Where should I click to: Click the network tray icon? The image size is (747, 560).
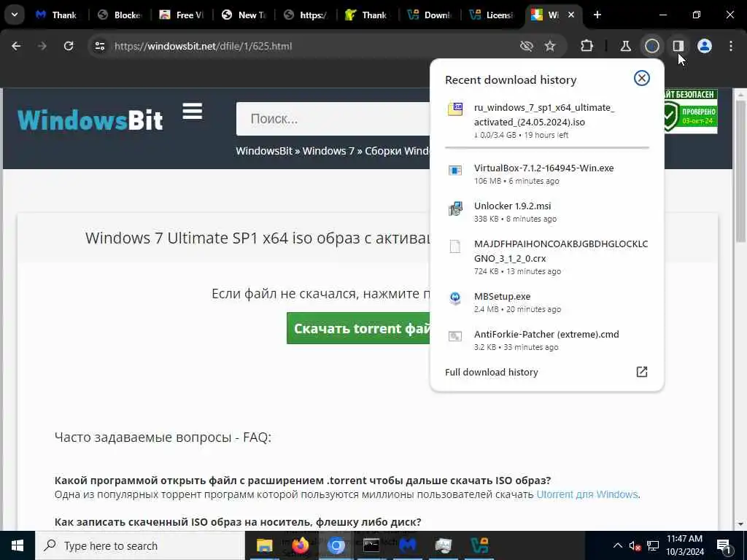[x=653, y=545]
